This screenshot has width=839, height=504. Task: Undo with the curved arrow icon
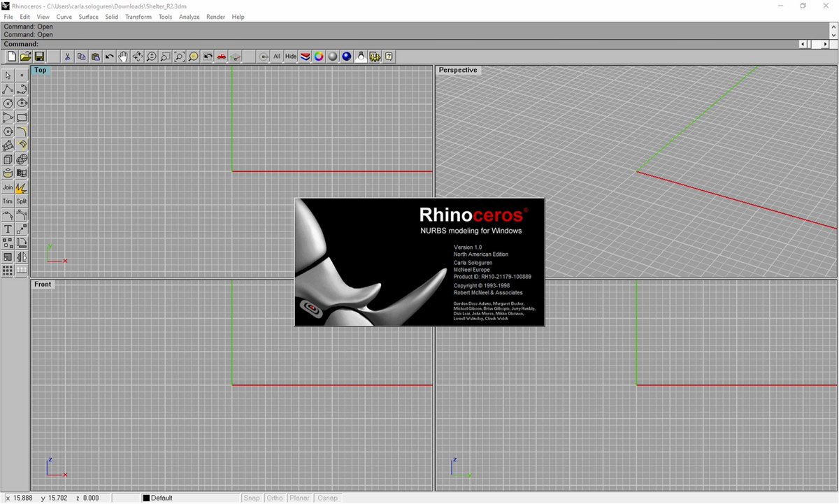(x=110, y=57)
